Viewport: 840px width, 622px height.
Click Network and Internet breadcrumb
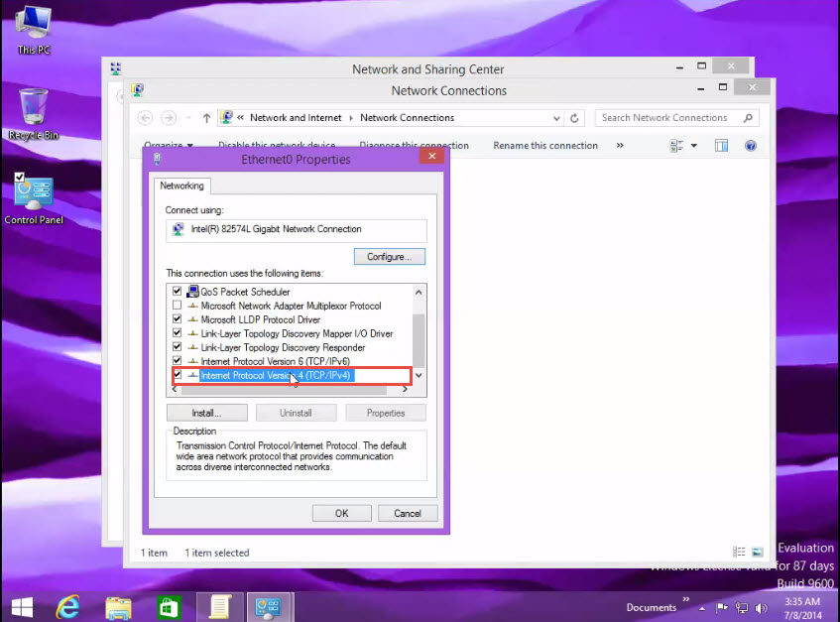click(x=296, y=117)
